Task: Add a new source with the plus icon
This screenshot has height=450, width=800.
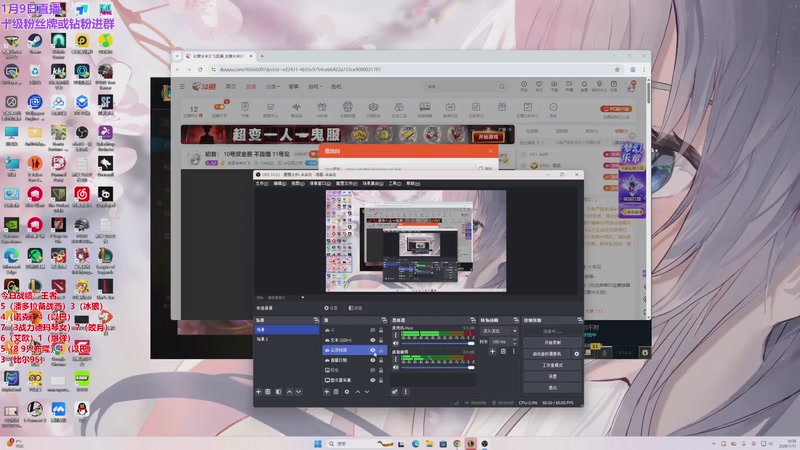Action: click(x=327, y=392)
